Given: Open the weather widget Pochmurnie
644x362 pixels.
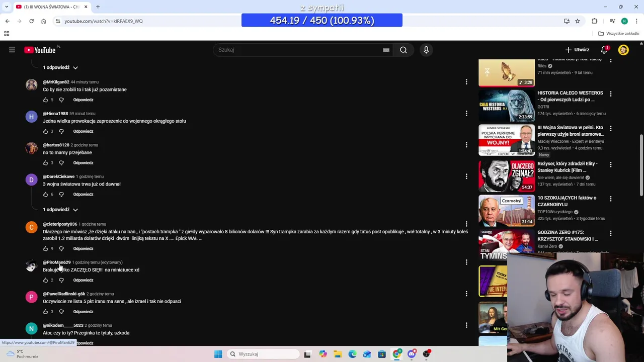Looking at the screenshot, I should click(x=23, y=354).
